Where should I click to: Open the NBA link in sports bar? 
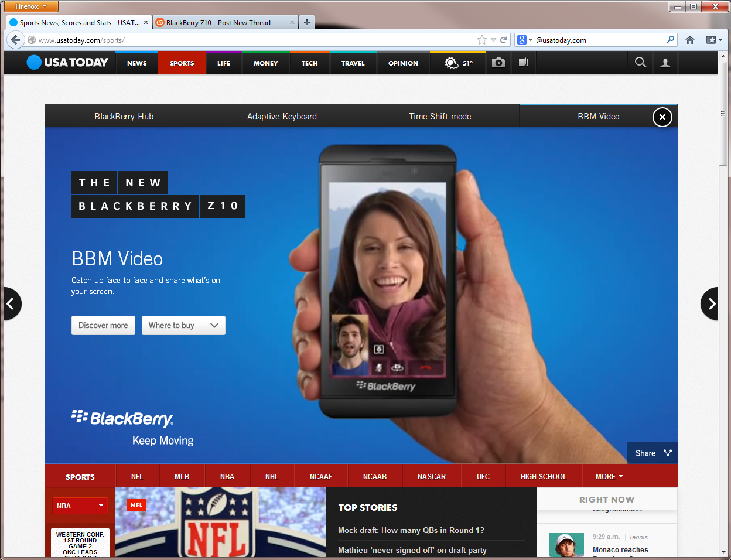coord(227,476)
